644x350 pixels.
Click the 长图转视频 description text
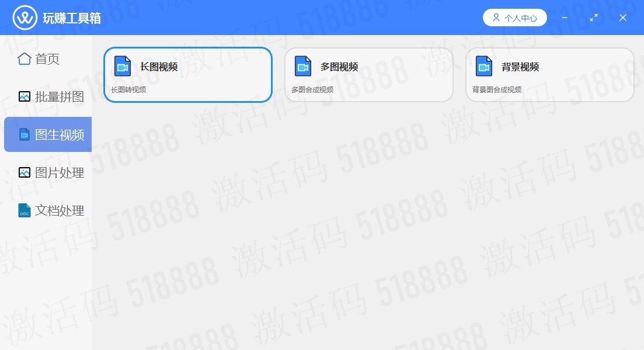click(x=128, y=89)
